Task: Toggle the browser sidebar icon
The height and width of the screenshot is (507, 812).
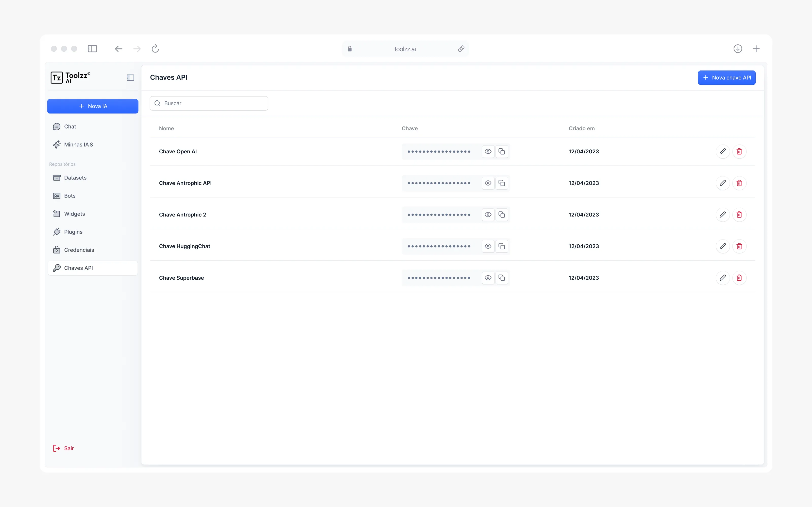Action: 92,49
